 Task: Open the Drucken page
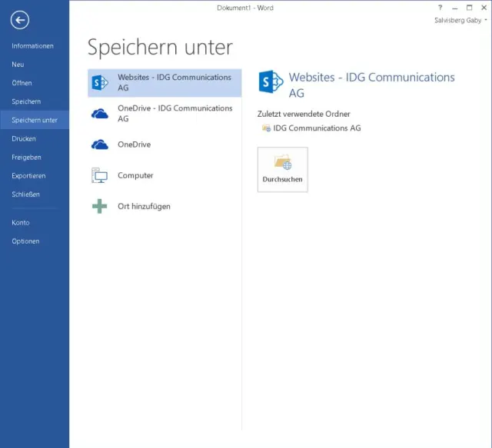click(x=24, y=139)
